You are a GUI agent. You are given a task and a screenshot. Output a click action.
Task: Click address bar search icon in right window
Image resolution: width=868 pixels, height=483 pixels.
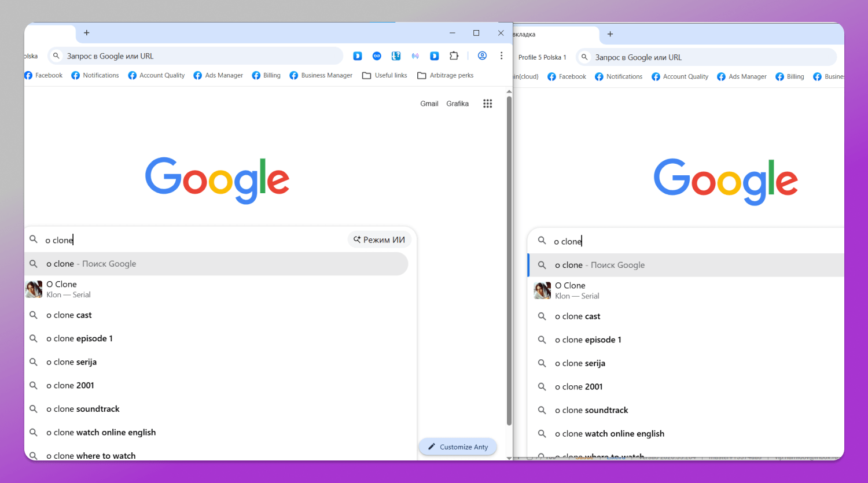tap(584, 57)
